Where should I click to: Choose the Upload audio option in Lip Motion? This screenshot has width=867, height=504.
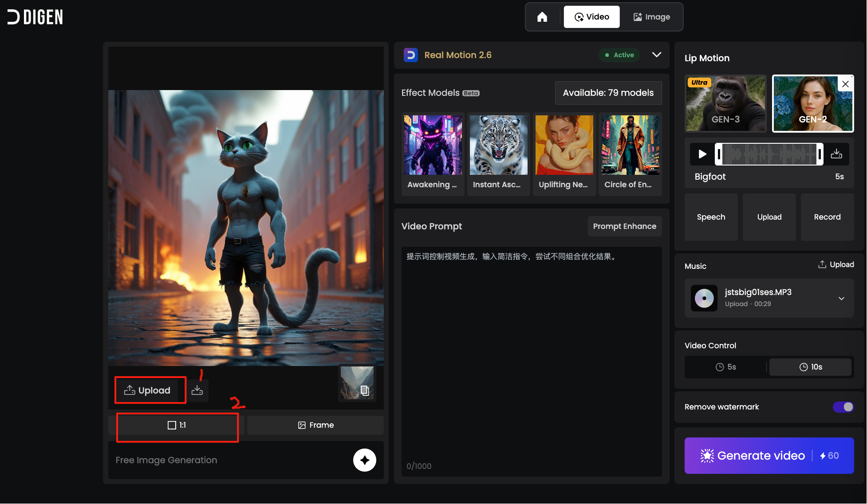coord(769,217)
